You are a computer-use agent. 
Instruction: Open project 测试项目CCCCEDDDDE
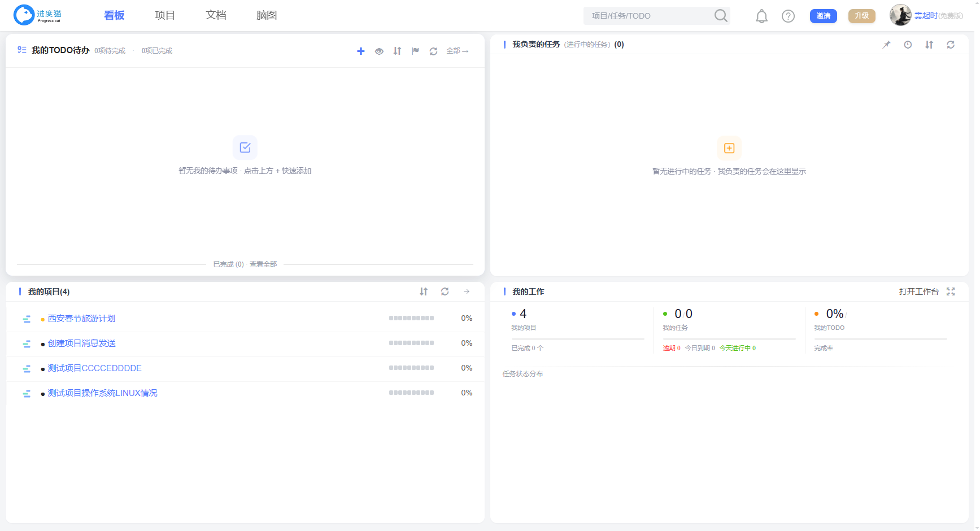[94, 368]
